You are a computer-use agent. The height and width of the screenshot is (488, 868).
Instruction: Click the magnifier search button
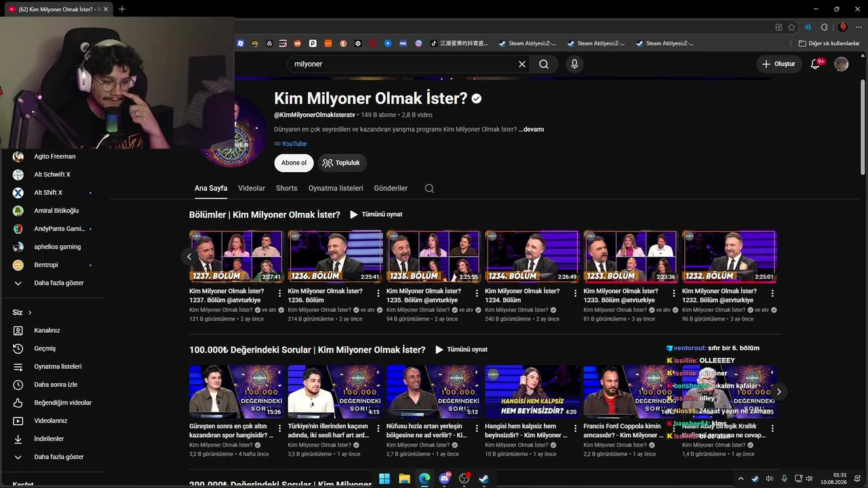[544, 64]
